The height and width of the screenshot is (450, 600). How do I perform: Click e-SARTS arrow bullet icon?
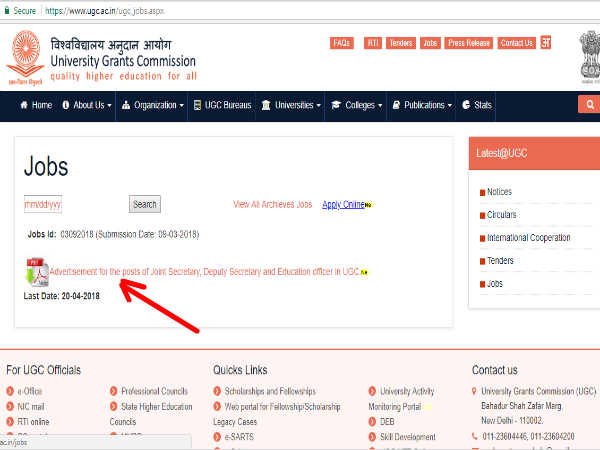click(217, 437)
